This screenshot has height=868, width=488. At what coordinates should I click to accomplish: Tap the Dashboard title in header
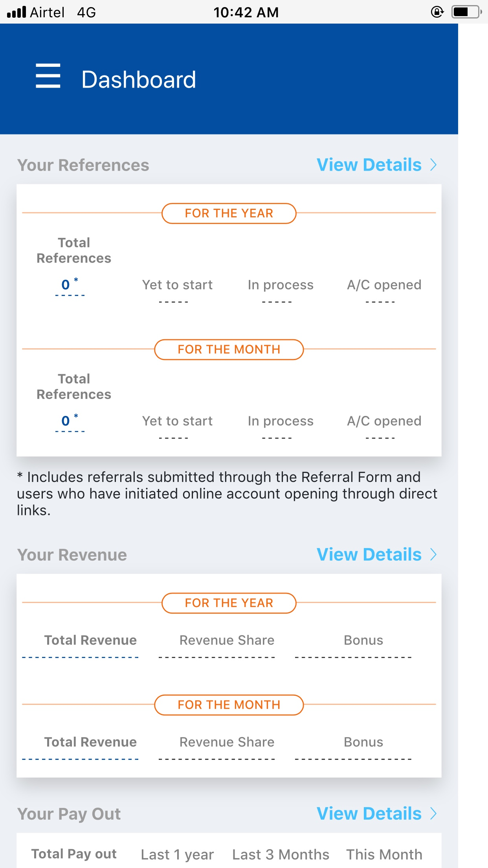coord(139,79)
